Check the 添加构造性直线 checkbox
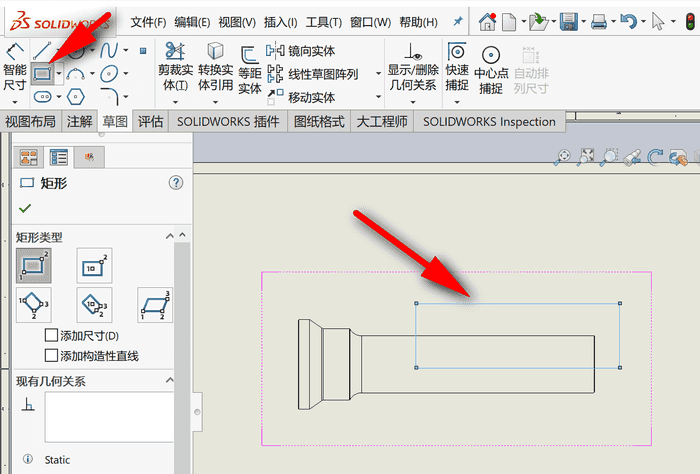This screenshot has width=700, height=474. pos(51,356)
